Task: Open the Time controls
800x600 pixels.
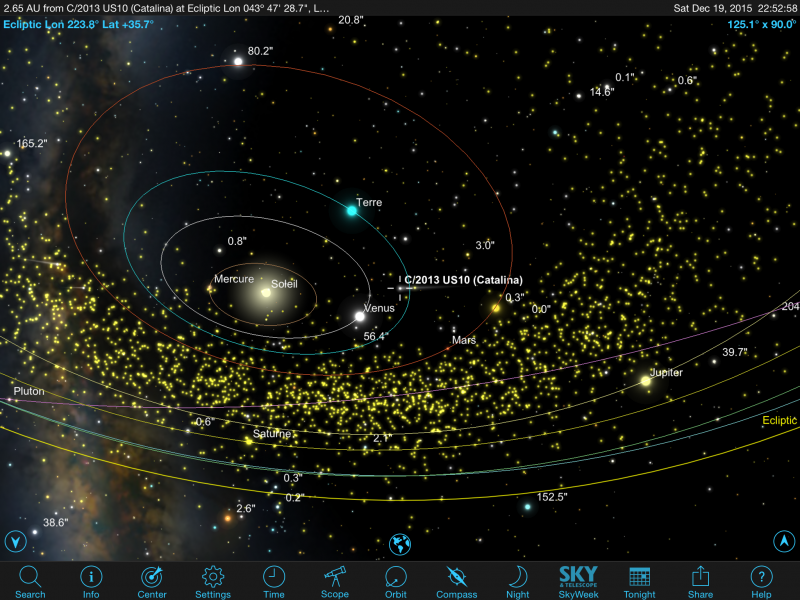Action: (x=274, y=582)
